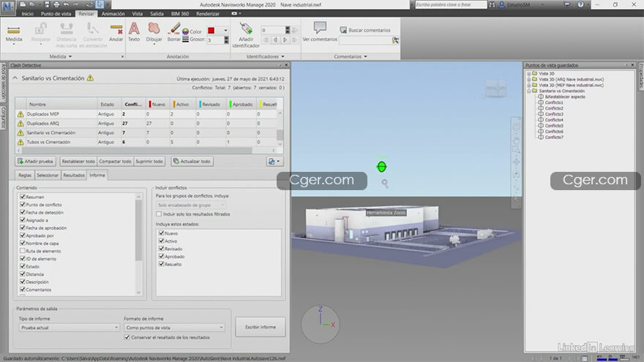This screenshot has height=362, width=644.
Task: Open the Solo encabezado de grupo dropdown
Action: [x=190, y=205]
